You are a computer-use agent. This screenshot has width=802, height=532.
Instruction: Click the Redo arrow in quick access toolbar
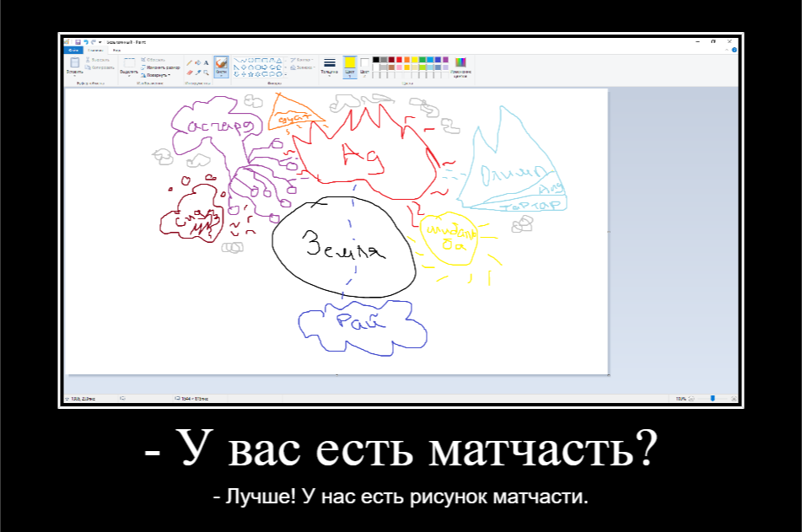[x=93, y=42]
